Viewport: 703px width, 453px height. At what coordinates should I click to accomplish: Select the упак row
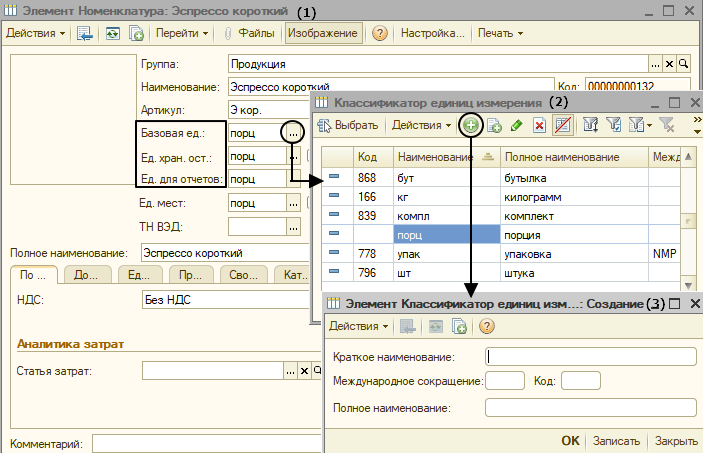(501, 254)
